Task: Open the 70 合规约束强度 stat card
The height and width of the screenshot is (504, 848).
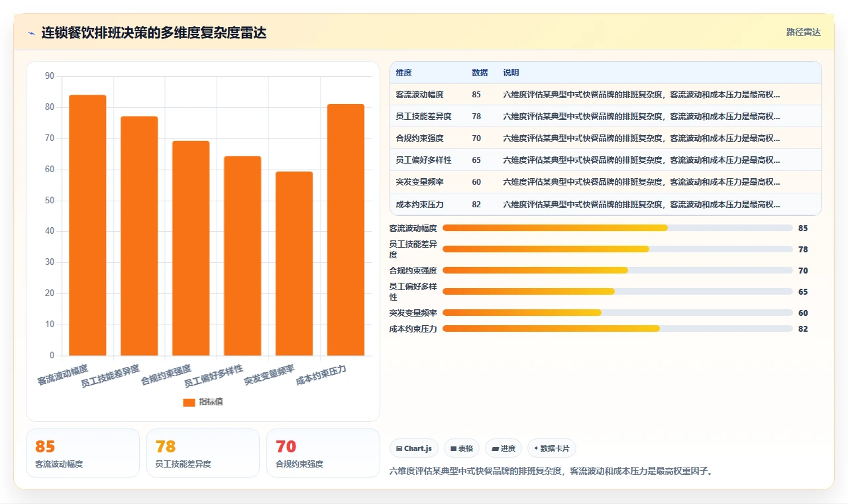Action: click(323, 453)
